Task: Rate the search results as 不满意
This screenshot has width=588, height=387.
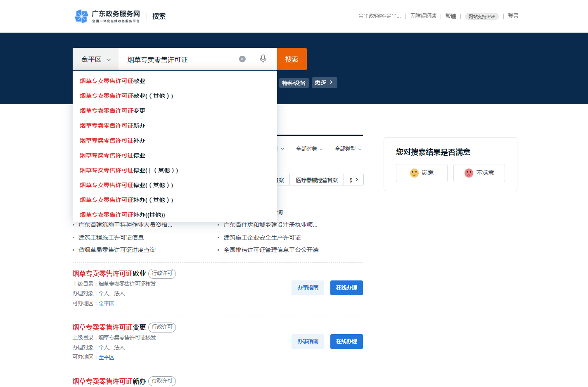Action: coord(479,173)
